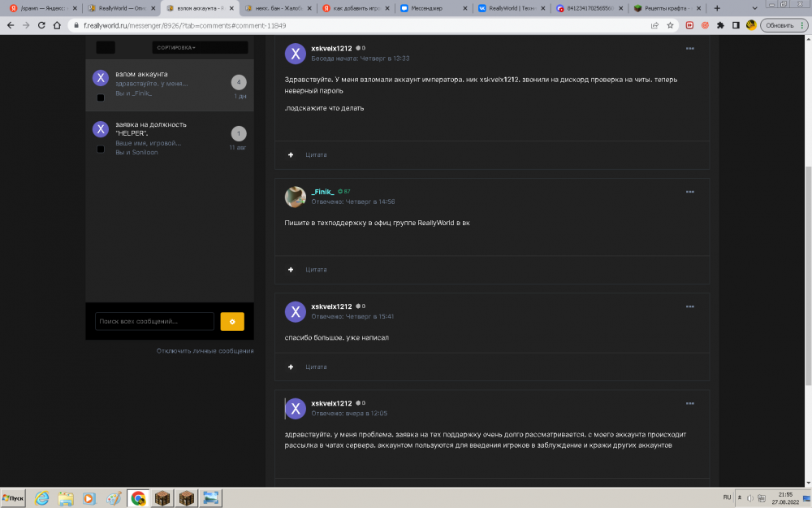This screenshot has width=812, height=508.
Task: Open Paint icon in taskbar
Action: (x=114, y=499)
